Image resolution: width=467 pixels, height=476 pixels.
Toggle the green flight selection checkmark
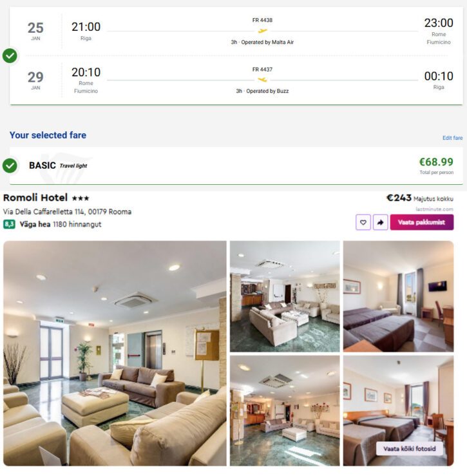(x=10, y=55)
